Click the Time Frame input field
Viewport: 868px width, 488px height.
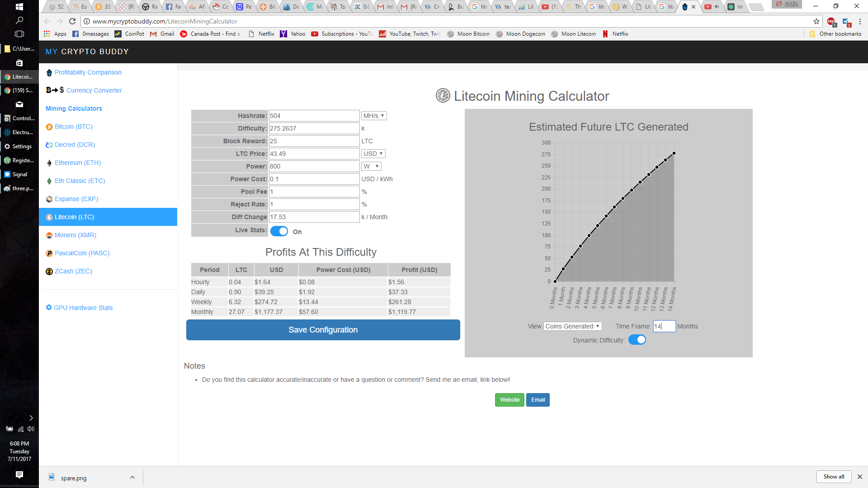663,326
